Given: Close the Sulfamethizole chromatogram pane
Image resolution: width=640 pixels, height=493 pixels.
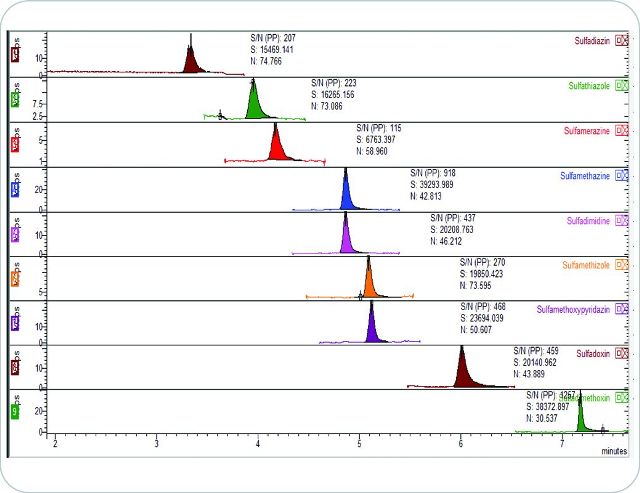Looking at the screenshot, I should tap(625, 265).
